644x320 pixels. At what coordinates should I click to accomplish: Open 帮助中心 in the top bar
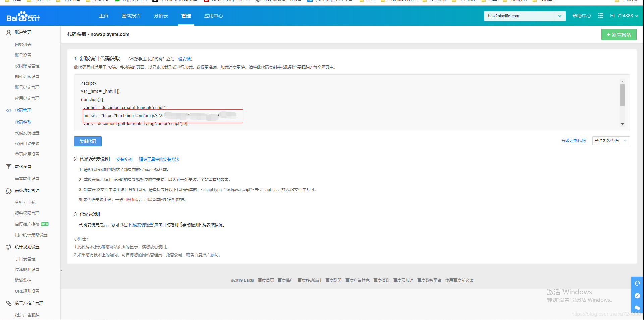[582, 16]
